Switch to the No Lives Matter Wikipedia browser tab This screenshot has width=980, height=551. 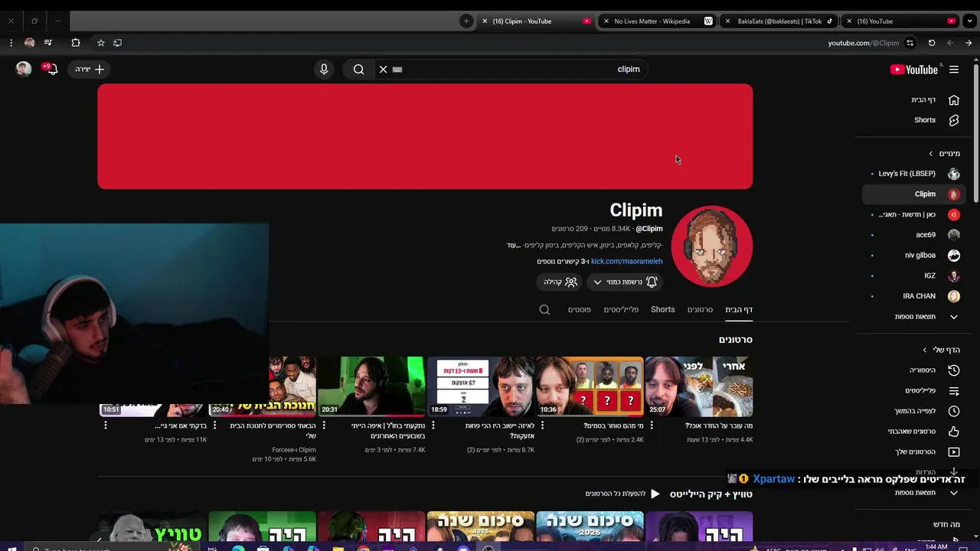pyautogui.click(x=657, y=21)
